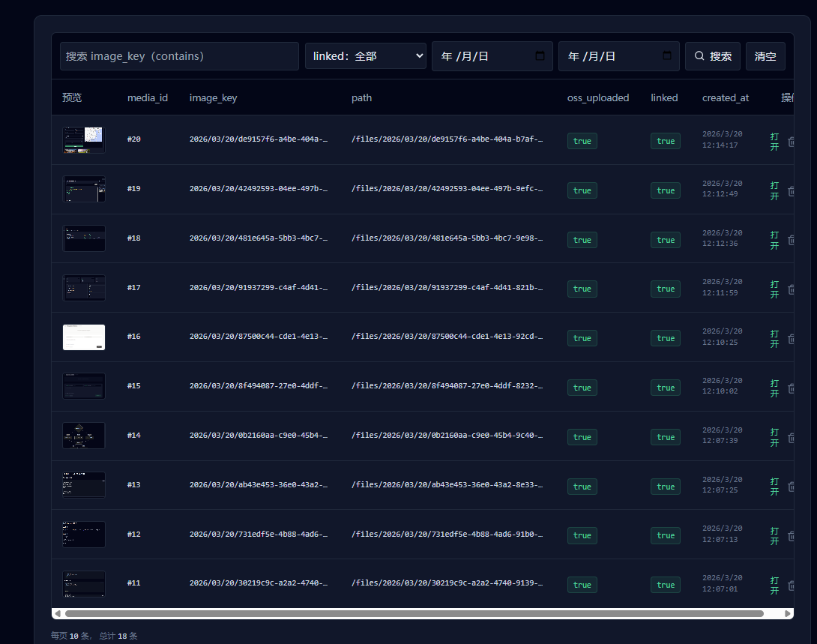Click image_key cell 2026/03/20/87500c44-cde1-4e13
Viewport: 817px width, 644px height.
pos(259,337)
